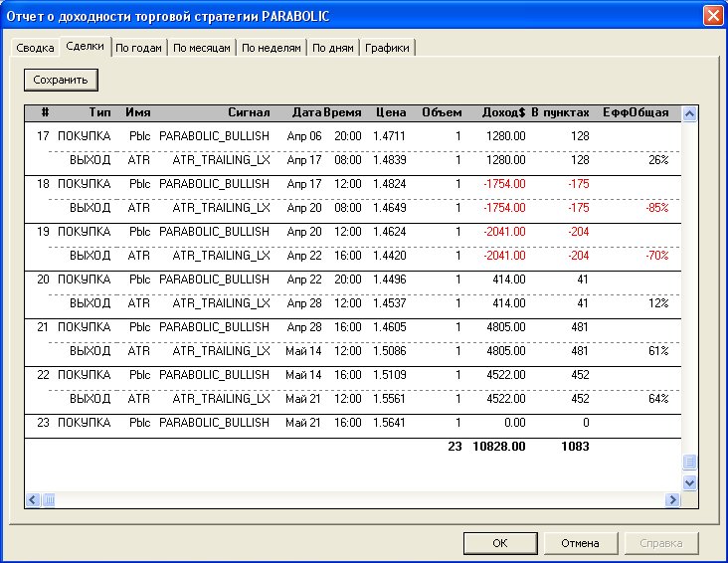The width and height of the screenshot is (728, 563).
Task: Select the По месяцам tab
Action: 202,48
